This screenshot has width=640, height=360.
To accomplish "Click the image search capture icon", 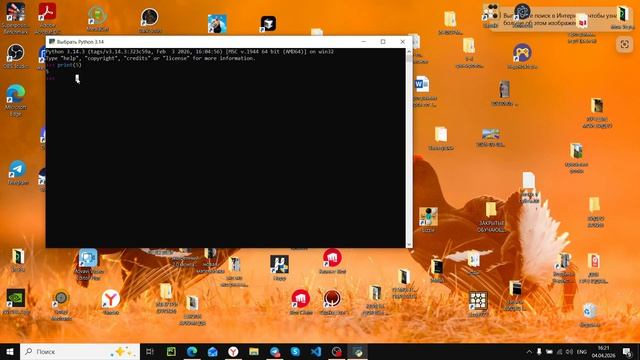I will point(624,44).
